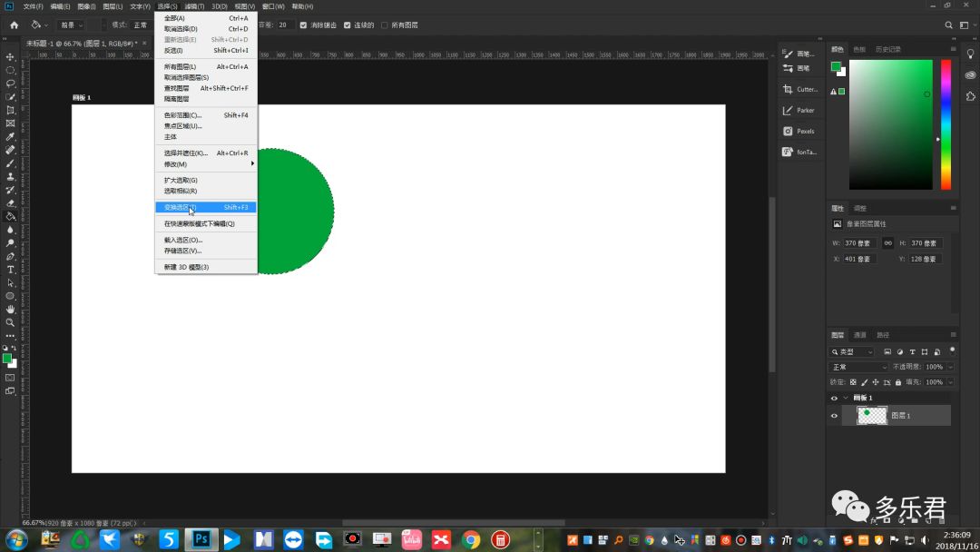The width and height of the screenshot is (980, 552).
Task: Open the 修改(M) submenu arrow
Action: tap(252, 163)
